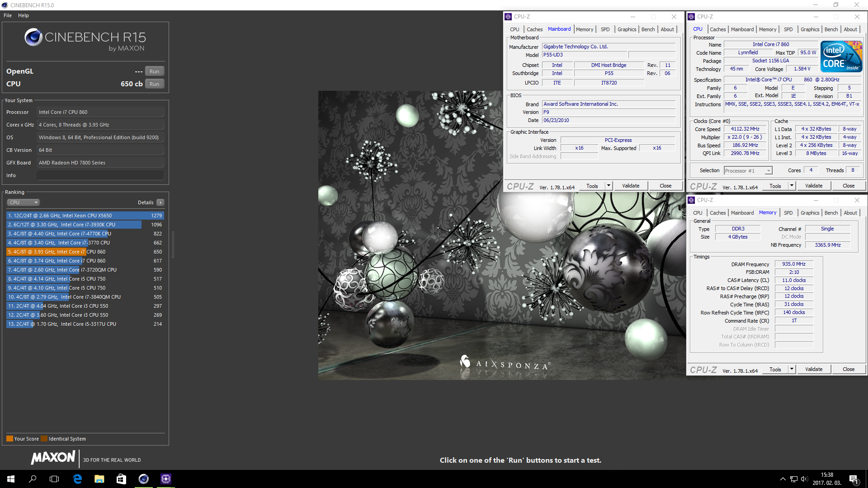
Task: Switch to Caches tab in Mainboard window
Action: coord(534,29)
